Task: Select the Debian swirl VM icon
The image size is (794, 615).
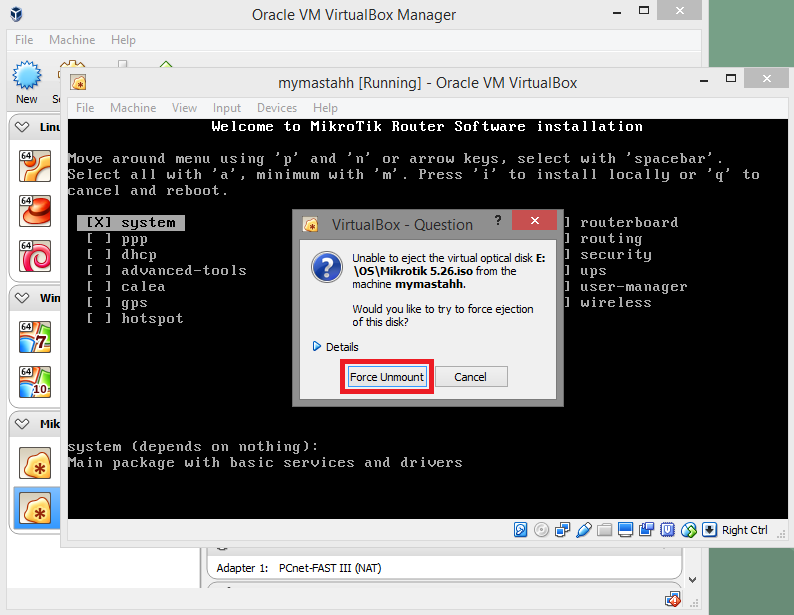Action: [35, 256]
